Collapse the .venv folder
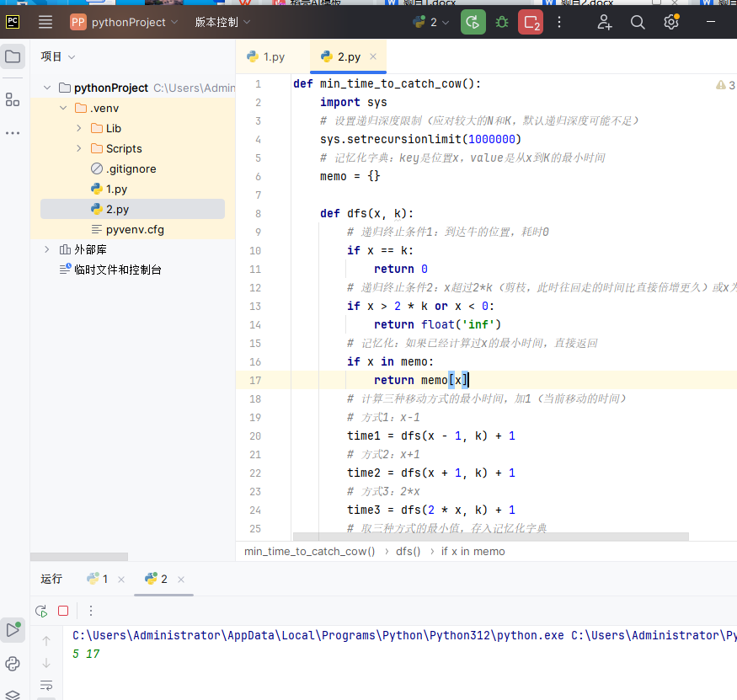Image resolution: width=737 pixels, height=700 pixels. click(63, 108)
